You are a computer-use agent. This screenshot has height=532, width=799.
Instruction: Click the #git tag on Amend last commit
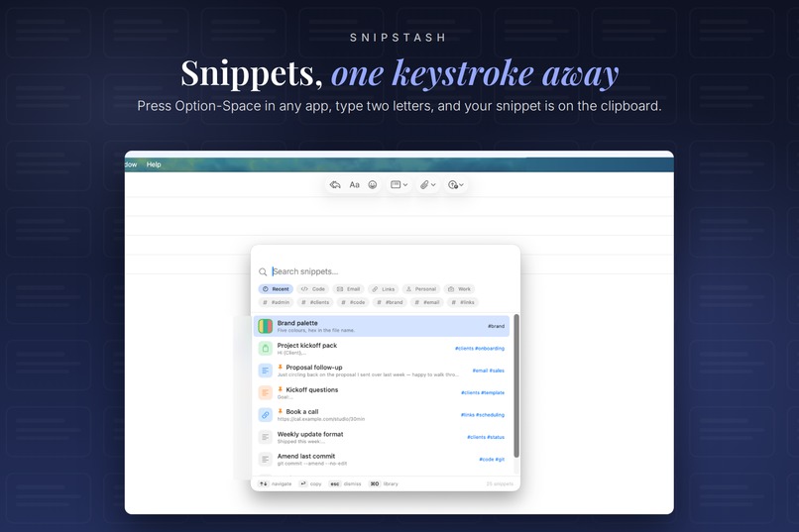(500, 460)
